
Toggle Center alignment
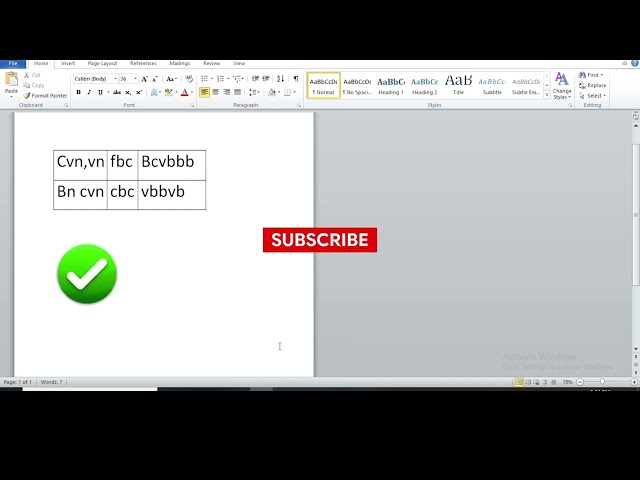tap(216, 92)
